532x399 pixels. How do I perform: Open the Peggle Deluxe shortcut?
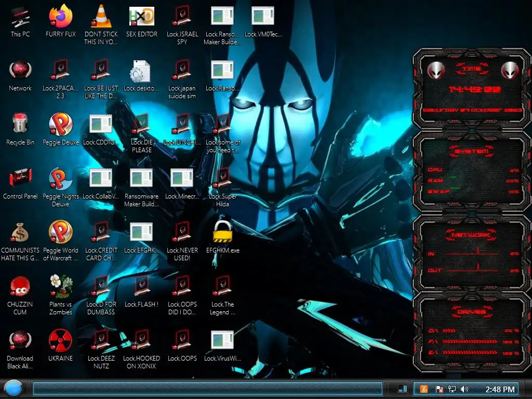[60, 124]
